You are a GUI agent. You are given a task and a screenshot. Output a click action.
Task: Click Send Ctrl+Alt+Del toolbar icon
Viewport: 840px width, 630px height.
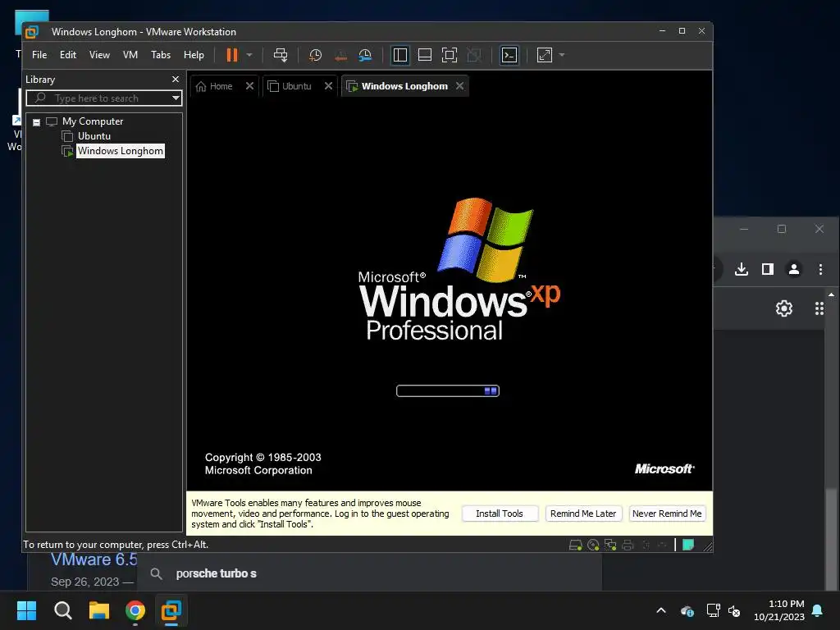[x=281, y=55]
